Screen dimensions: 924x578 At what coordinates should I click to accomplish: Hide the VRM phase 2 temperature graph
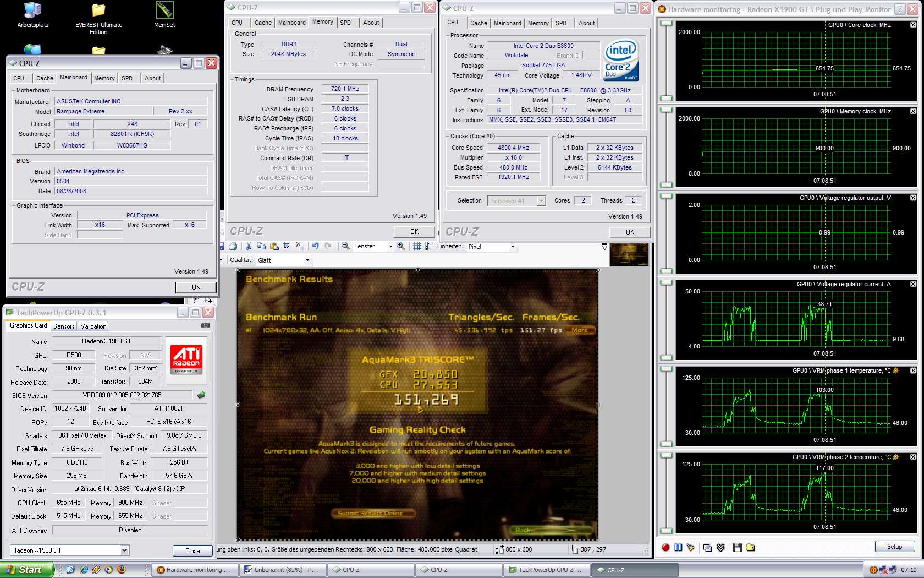point(913,457)
